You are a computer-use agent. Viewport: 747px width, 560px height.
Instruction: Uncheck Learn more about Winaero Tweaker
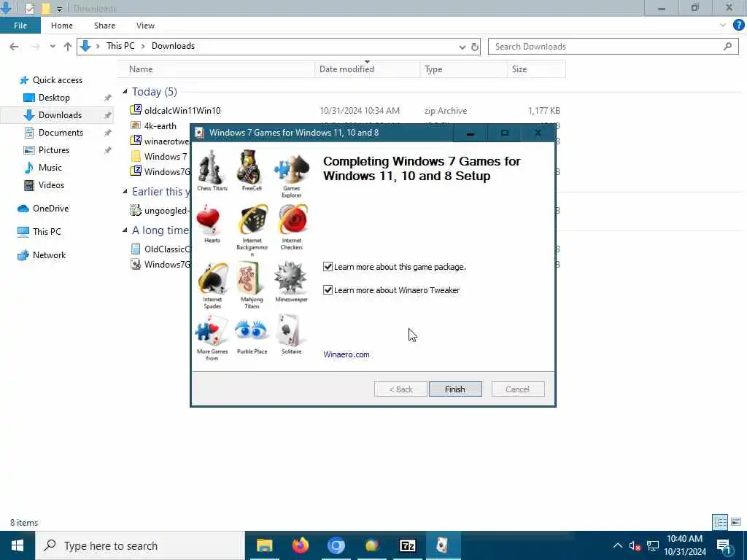(x=328, y=290)
